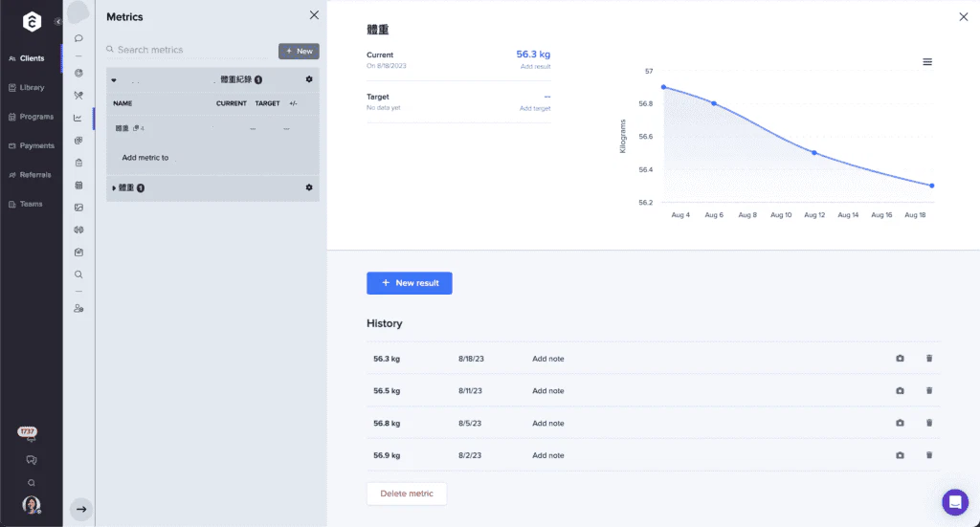Viewport: 980px width, 527px height.
Task: Click the Intercom chat launcher button
Action: pos(954,502)
